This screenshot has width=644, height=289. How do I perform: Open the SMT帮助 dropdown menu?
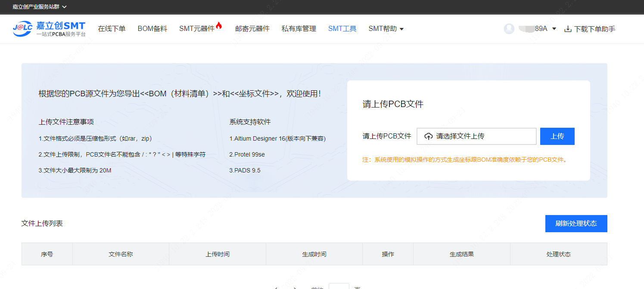pyautogui.click(x=386, y=29)
